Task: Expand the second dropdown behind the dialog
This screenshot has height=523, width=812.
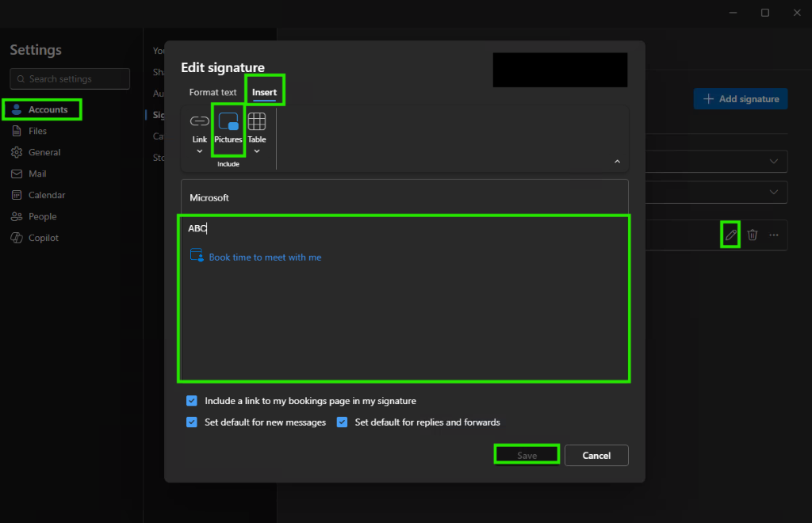Action: point(774,192)
